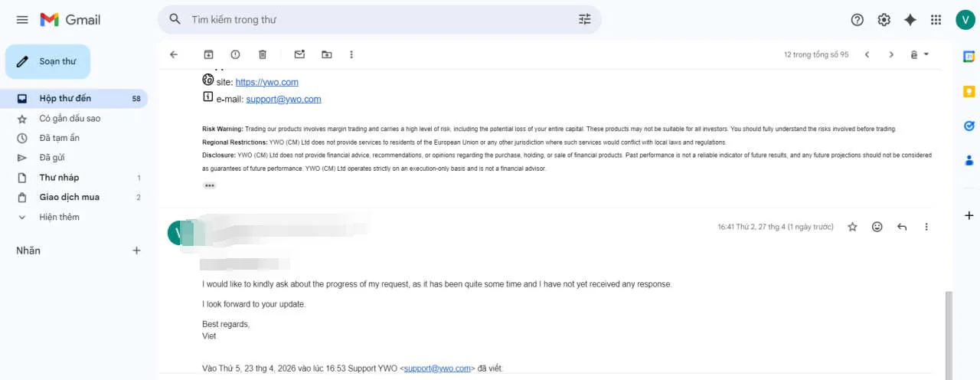The width and height of the screenshot is (980, 380).
Task: Expand "Hiện thêm" in sidebar
Action: (59, 217)
